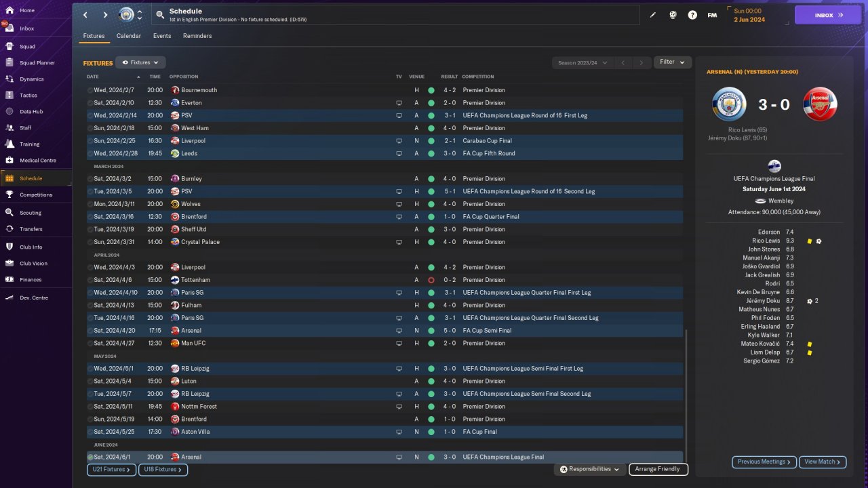Switch to the Reminders tab
868x488 pixels.
[x=197, y=36]
